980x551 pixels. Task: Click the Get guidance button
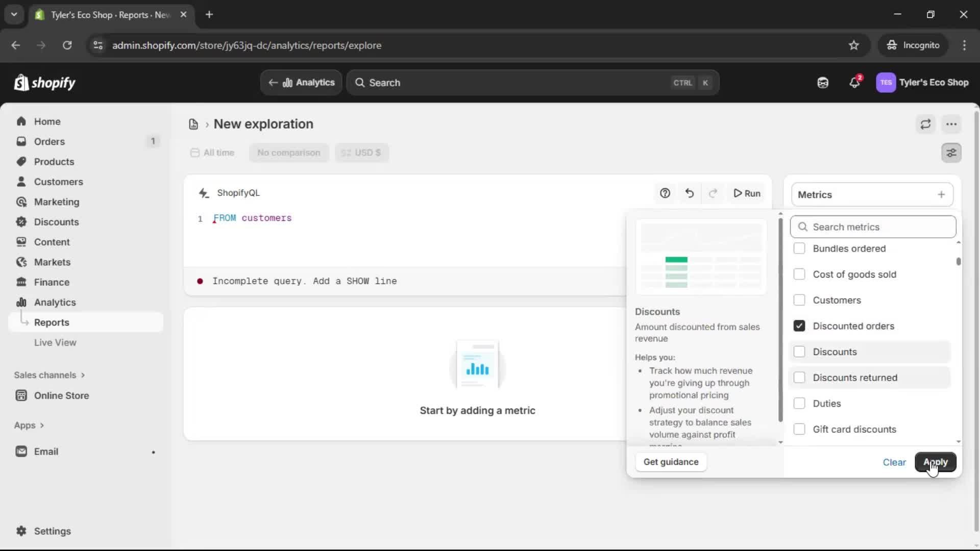(671, 462)
